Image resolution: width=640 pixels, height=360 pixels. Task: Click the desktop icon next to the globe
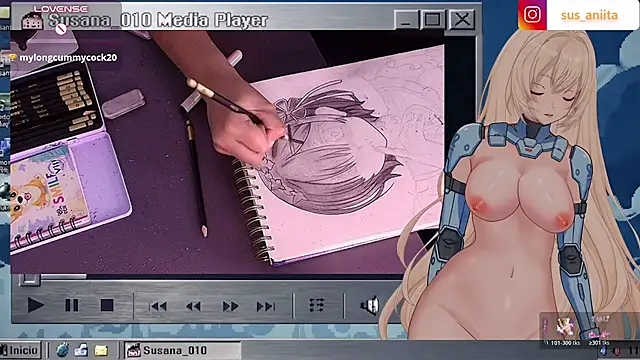click(x=81, y=350)
